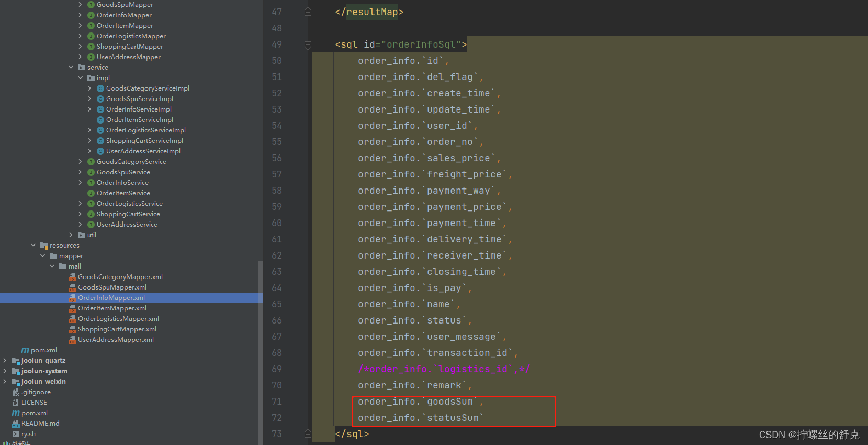
Task: Click the OrderItemServiceImpl class icon
Action: point(100,120)
